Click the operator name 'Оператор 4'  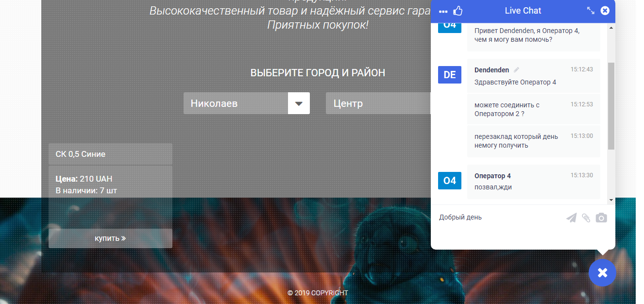(x=492, y=176)
